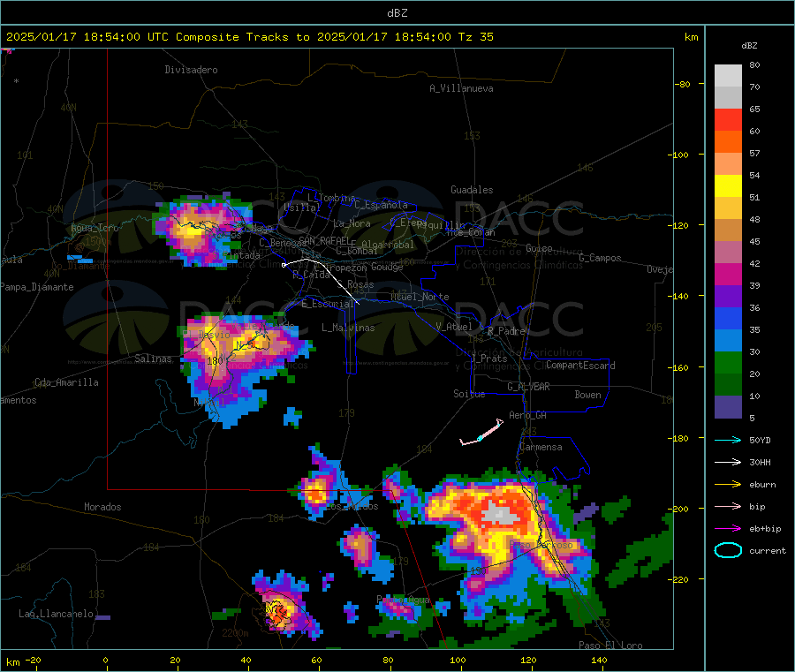
Task: Select the light blue 30-35 dBZ swatch
Action: click(728, 341)
